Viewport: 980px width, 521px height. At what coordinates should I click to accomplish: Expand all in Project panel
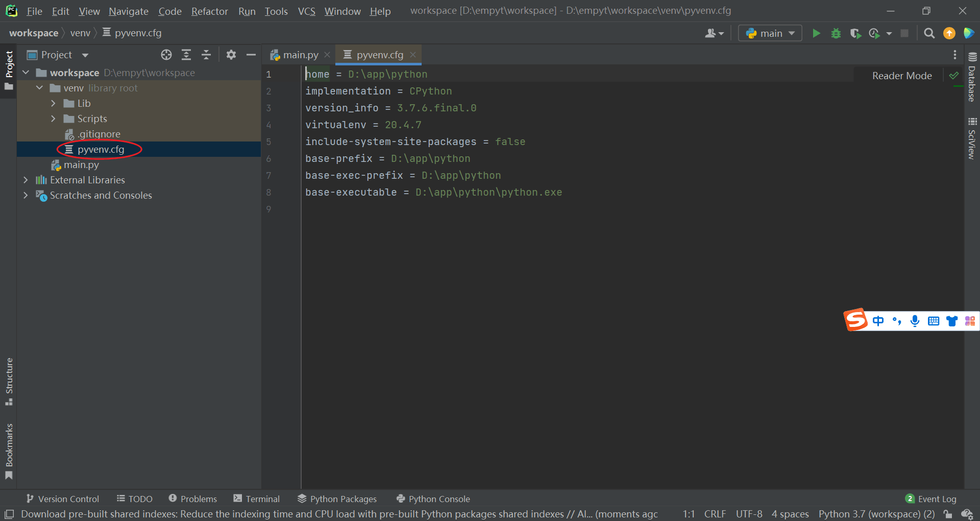186,55
